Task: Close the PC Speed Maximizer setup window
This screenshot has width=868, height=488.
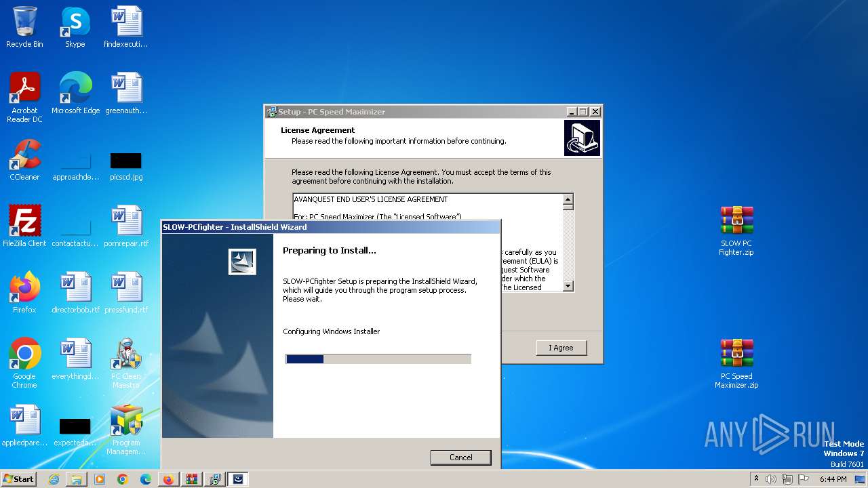Action: [x=595, y=112]
